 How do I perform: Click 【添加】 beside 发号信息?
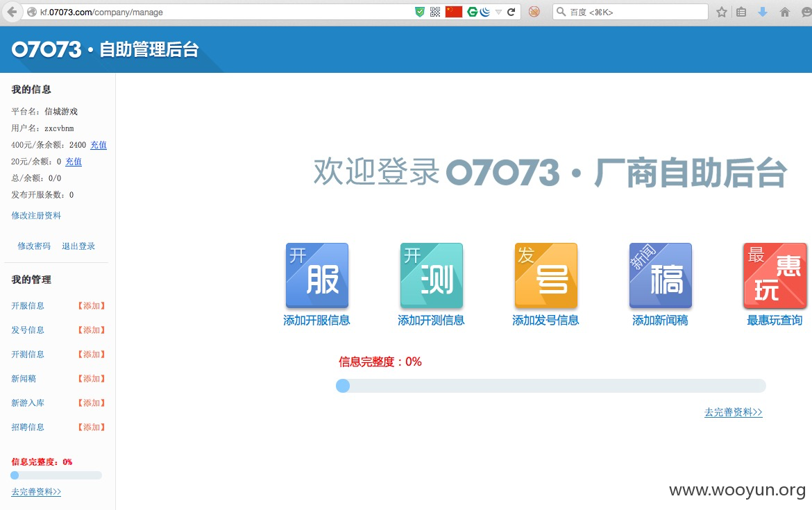[x=92, y=330]
